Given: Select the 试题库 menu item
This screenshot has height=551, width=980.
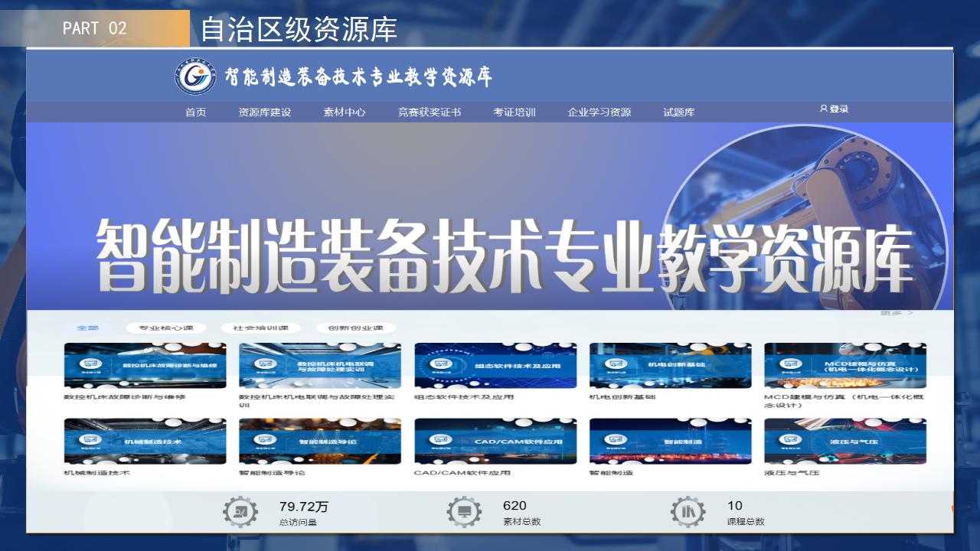Looking at the screenshot, I should (x=678, y=112).
